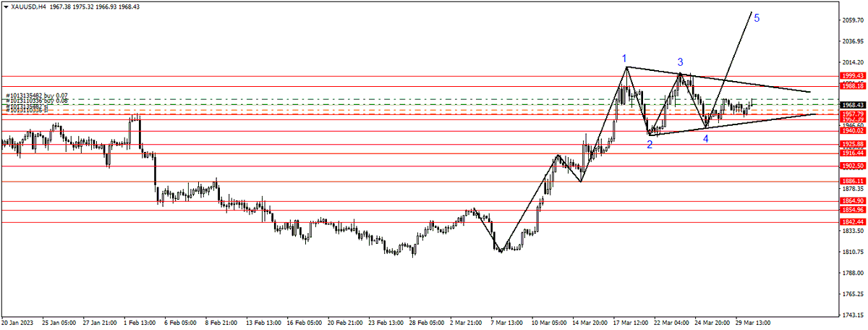Click the 1788.00 price scale value

point(854,273)
